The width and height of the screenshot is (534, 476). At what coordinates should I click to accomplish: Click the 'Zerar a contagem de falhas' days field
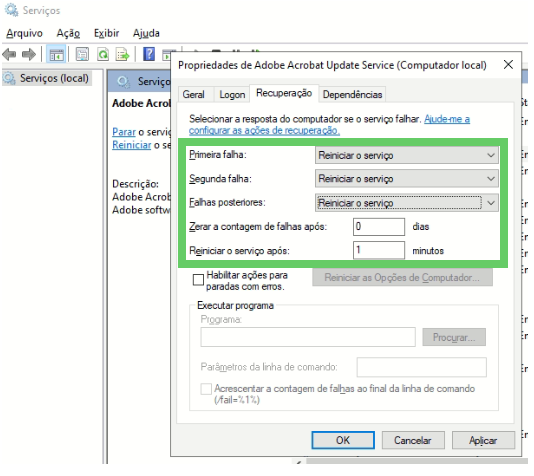(x=379, y=227)
